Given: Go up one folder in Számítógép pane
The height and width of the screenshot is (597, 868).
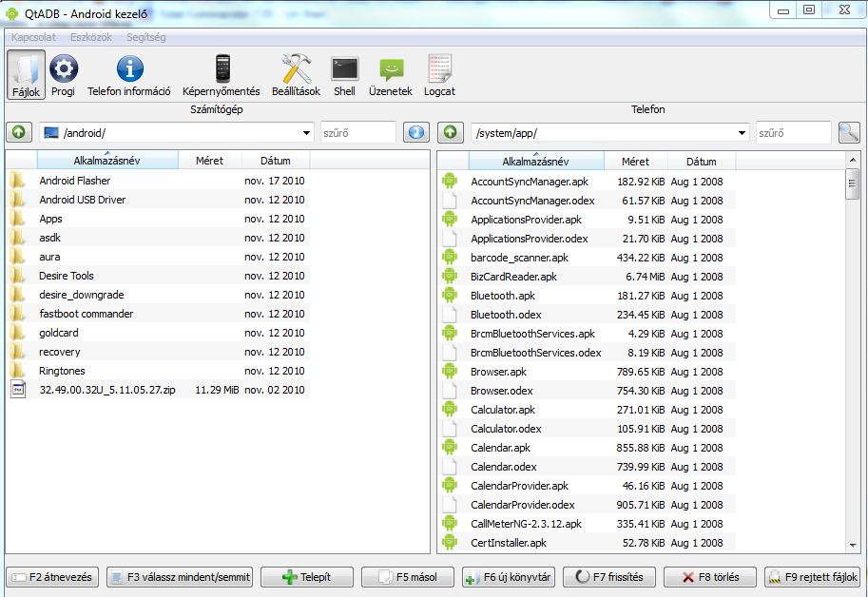Looking at the screenshot, I should (19, 132).
